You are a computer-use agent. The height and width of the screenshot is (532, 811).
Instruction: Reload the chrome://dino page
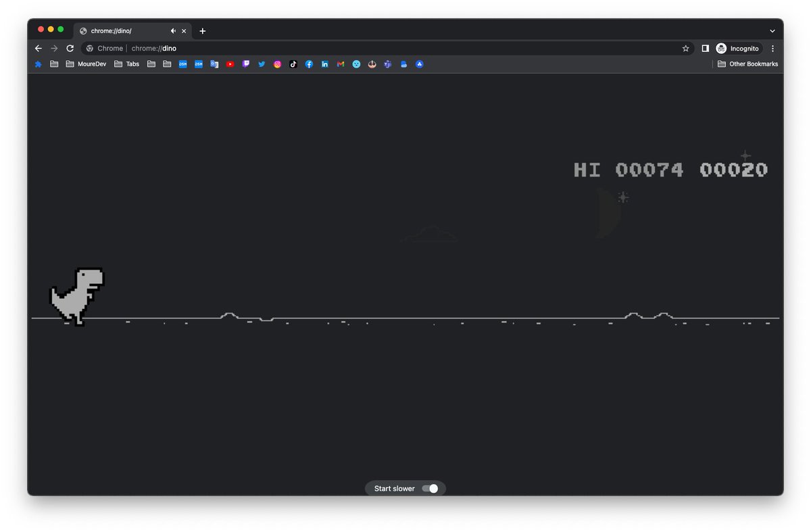(70, 49)
